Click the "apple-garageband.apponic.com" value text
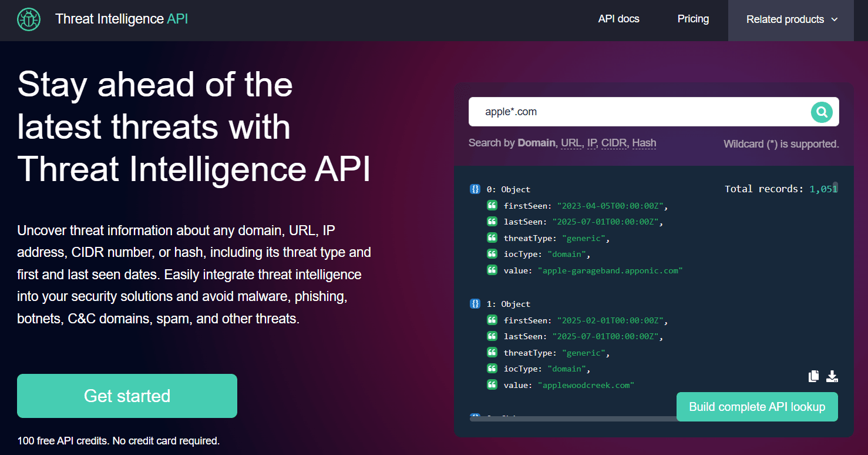The image size is (868, 455). point(610,270)
